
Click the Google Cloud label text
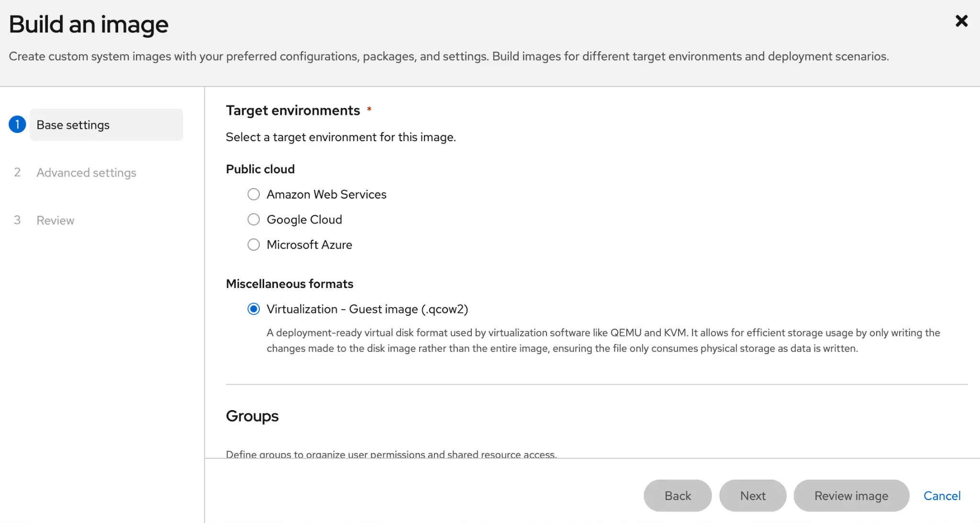(x=304, y=219)
